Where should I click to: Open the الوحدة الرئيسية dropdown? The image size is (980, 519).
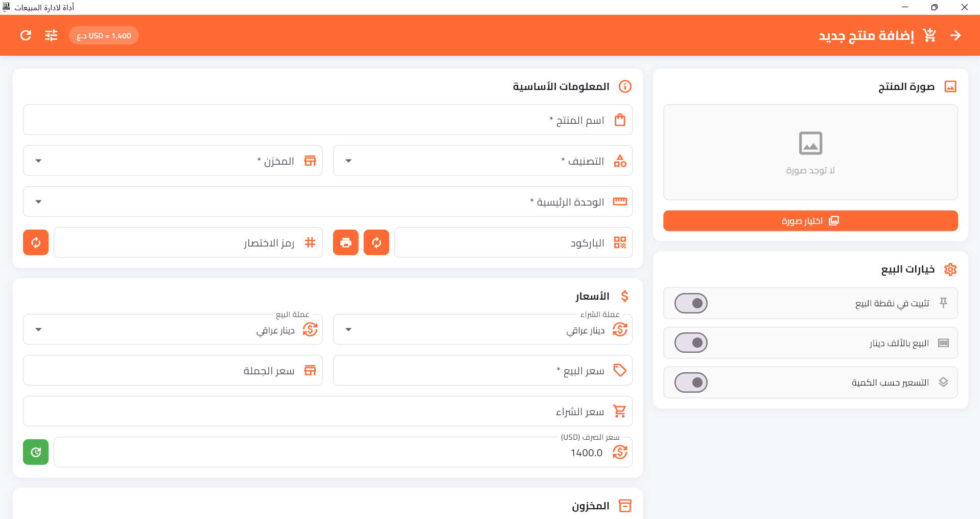(x=38, y=201)
